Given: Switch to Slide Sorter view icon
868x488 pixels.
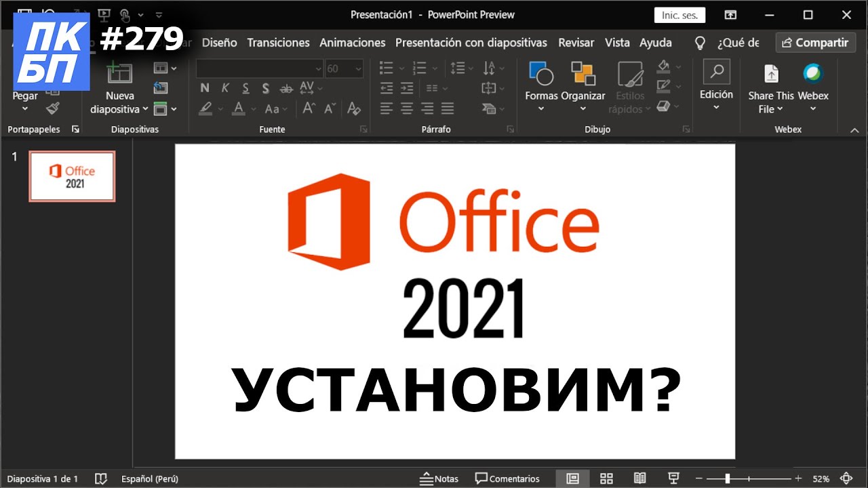Looking at the screenshot, I should pos(606,479).
